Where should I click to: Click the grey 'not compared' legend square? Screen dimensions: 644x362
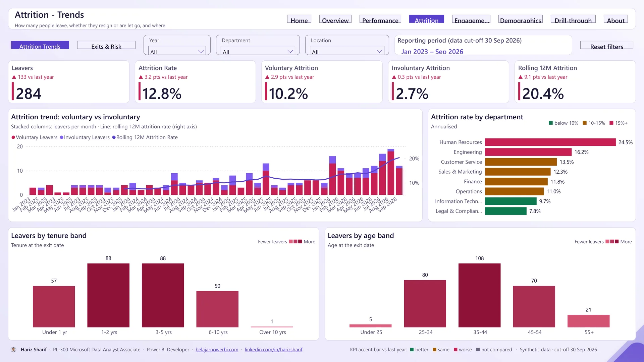pyautogui.click(x=478, y=350)
